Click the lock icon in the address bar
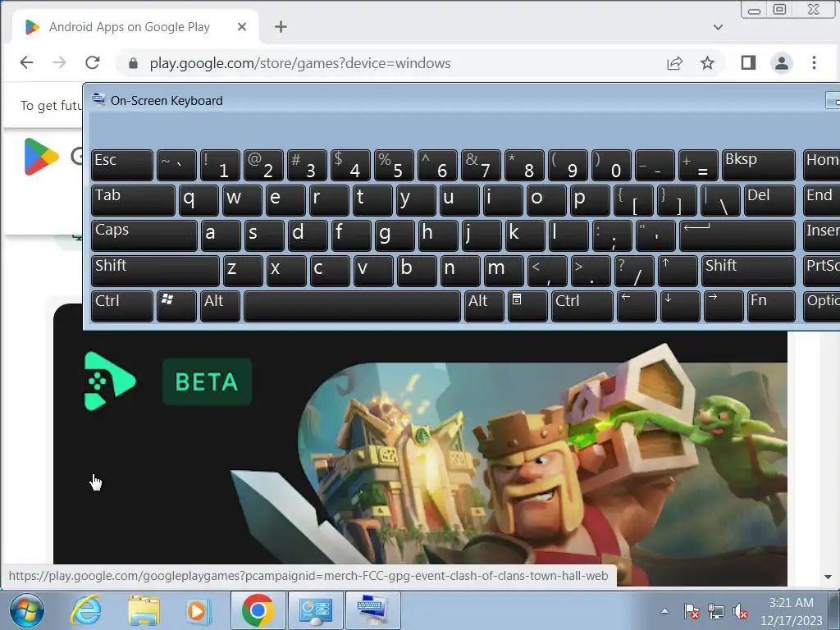Screen dimensions: 840x630 134,63
